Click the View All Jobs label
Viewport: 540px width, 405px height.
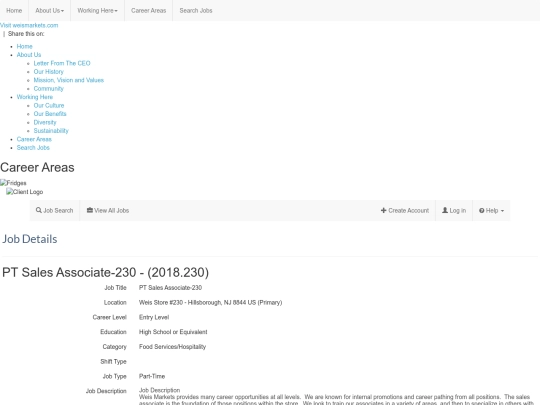(x=112, y=210)
